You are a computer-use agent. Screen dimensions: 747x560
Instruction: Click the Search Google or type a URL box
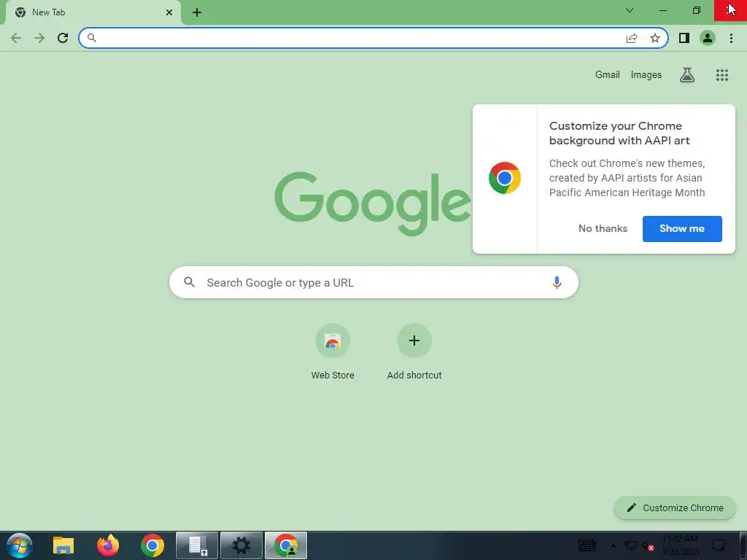pos(373,282)
